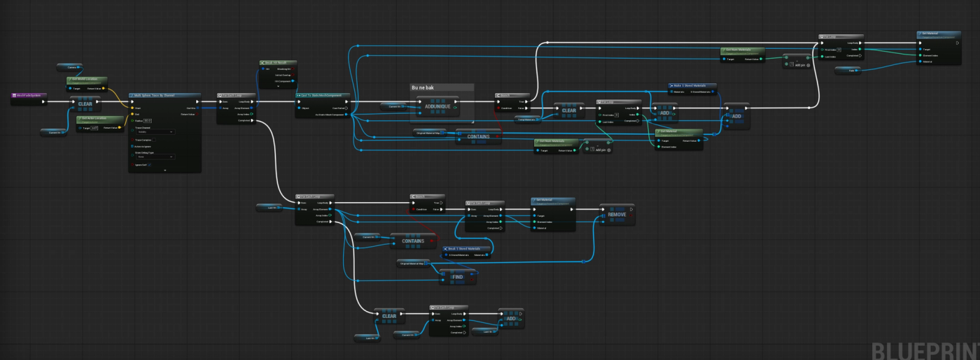
Task: Click the Last Hit variable feeding the For Each Loop
Action: (269, 208)
